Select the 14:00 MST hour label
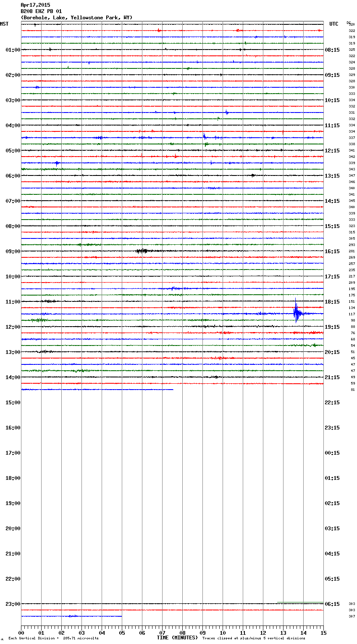The height and width of the screenshot is (644, 357). [x=13, y=377]
